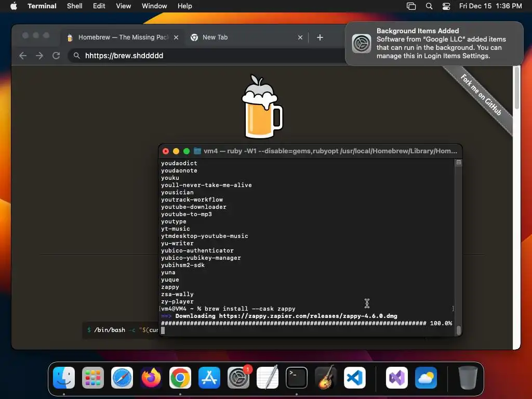532x399 pixels.
Task: Click the search icon in address bar
Action: point(77,56)
